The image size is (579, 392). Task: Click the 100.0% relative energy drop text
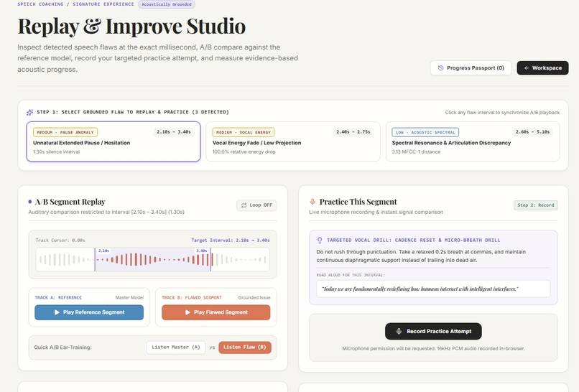tap(244, 151)
